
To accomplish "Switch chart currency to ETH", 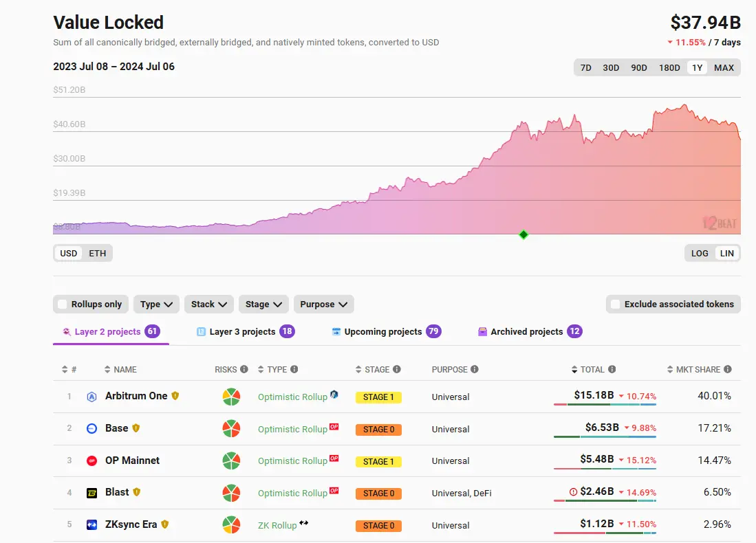I will pos(98,253).
